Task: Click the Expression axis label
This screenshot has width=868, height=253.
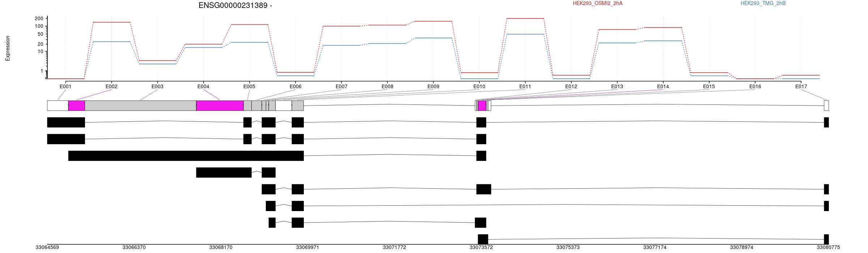Action: [x=8, y=48]
